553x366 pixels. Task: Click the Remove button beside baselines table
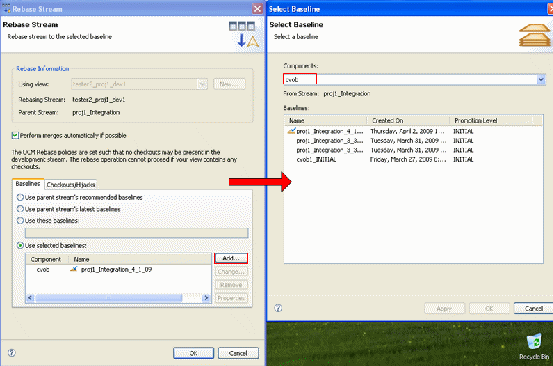click(x=231, y=285)
